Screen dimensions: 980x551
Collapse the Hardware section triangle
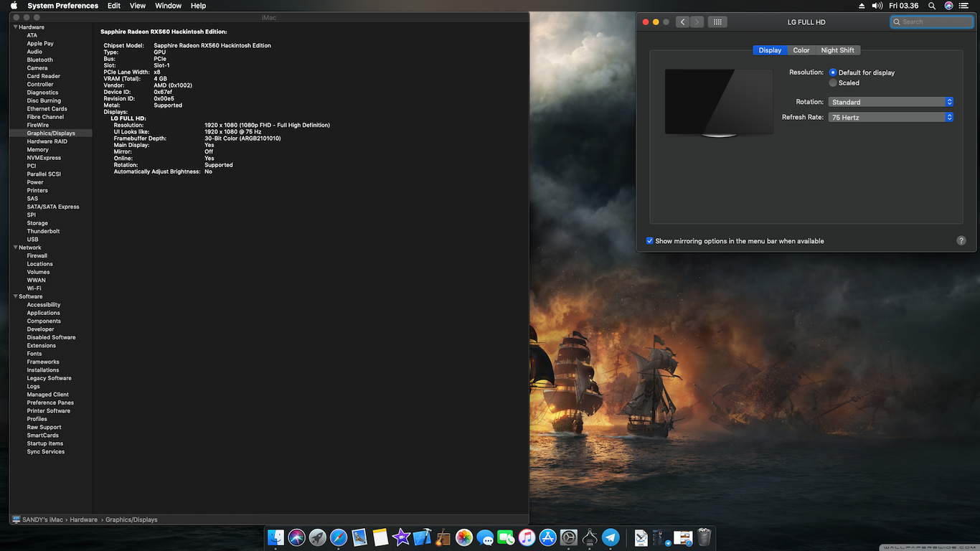click(x=16, y=27)
